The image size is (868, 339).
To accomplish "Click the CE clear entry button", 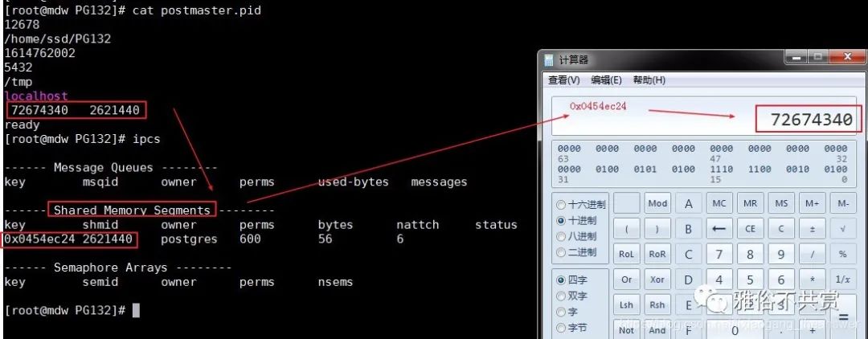I will coord(750,229).
